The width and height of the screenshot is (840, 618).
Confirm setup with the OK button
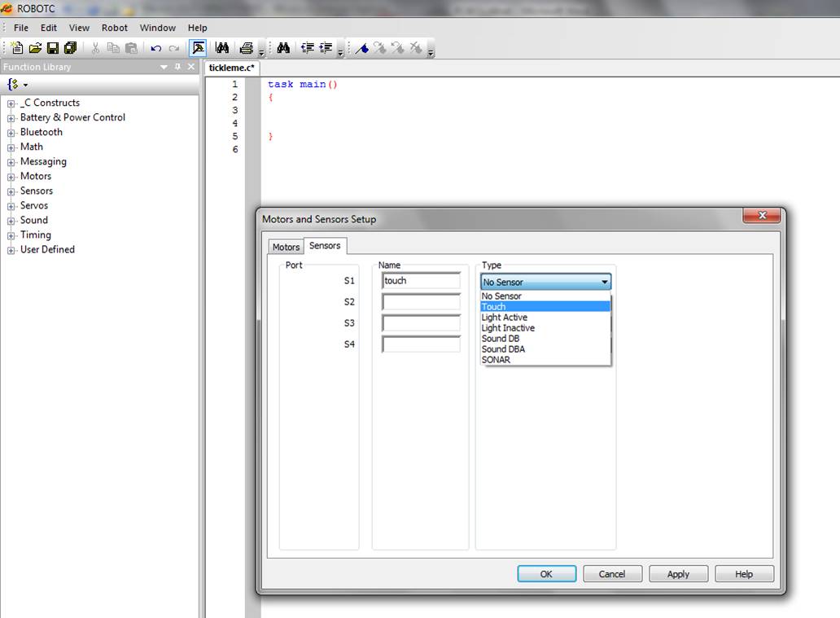pyautogui.click(x=546, y=574)
